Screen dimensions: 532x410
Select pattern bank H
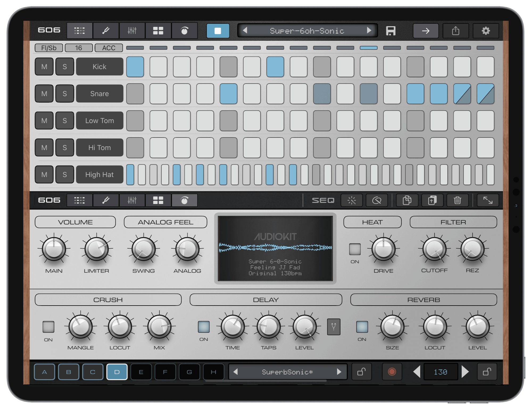[x=213, y=372]
